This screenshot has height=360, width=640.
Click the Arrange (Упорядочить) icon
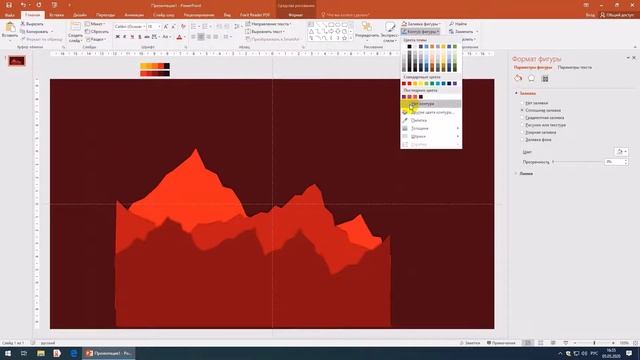click(367, 27)
